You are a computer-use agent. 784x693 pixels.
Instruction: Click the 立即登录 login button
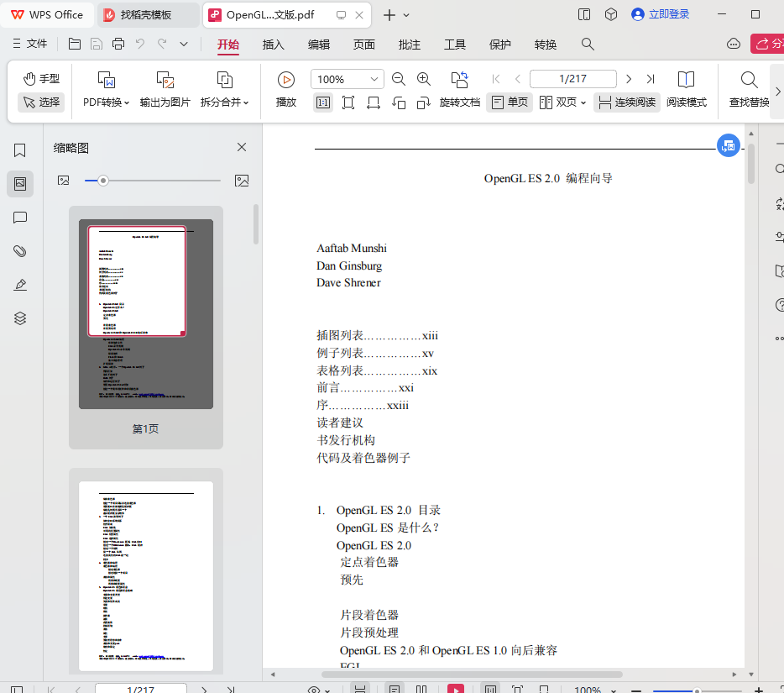tap(660, 14)
